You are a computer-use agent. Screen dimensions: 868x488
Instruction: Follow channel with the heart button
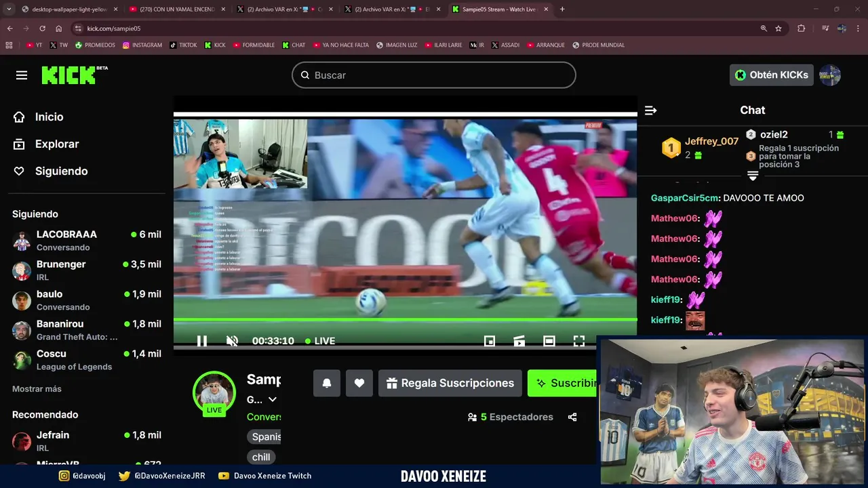[359, 383]
